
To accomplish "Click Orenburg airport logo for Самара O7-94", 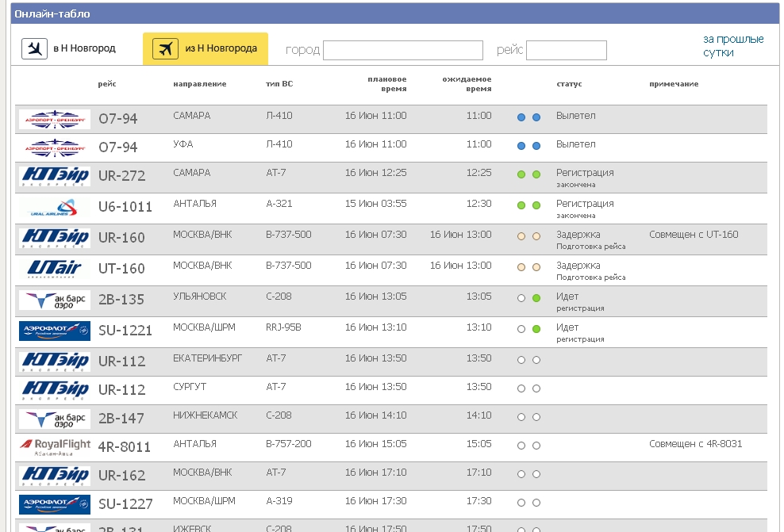I will [55, 120].
